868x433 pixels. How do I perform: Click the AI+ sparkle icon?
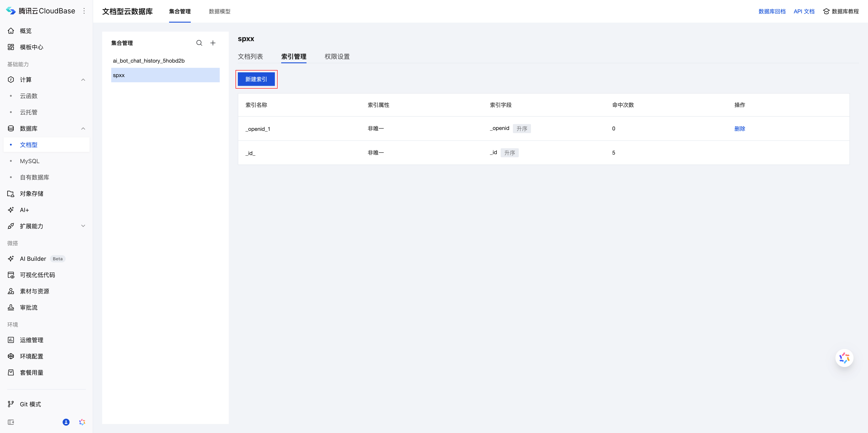tap(11, 209)
